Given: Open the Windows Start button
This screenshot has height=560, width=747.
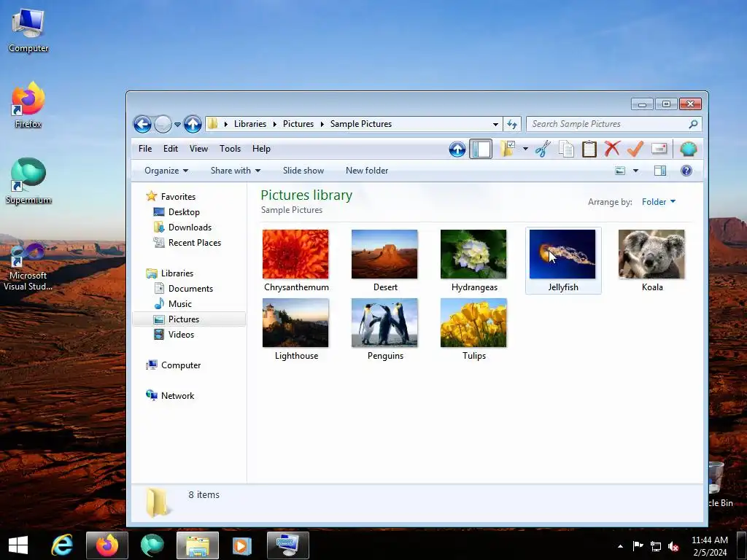Looking at the screenshot, I should tap(18, 545).
